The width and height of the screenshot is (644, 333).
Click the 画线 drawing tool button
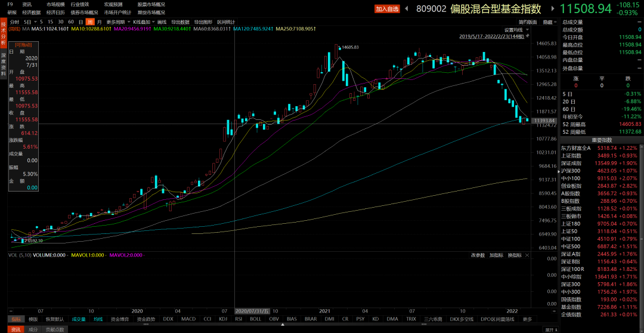[x=162, y=22]
